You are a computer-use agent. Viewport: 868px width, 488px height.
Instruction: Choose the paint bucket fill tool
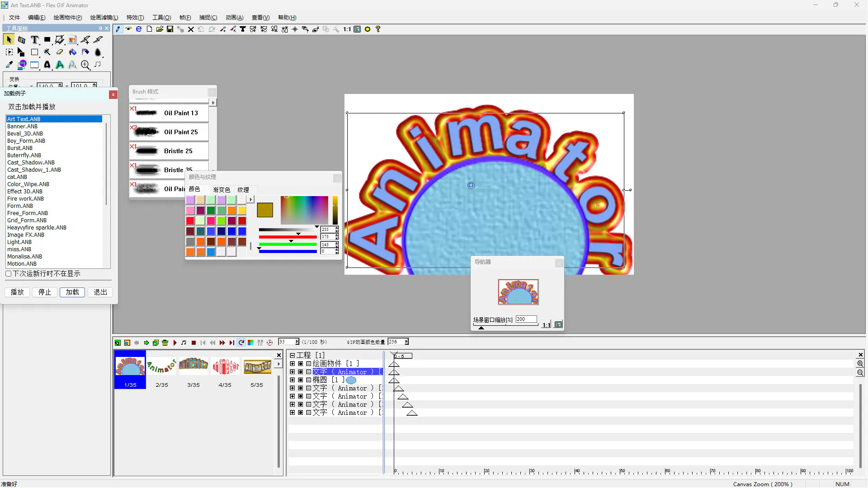click(x=72, y=52)
